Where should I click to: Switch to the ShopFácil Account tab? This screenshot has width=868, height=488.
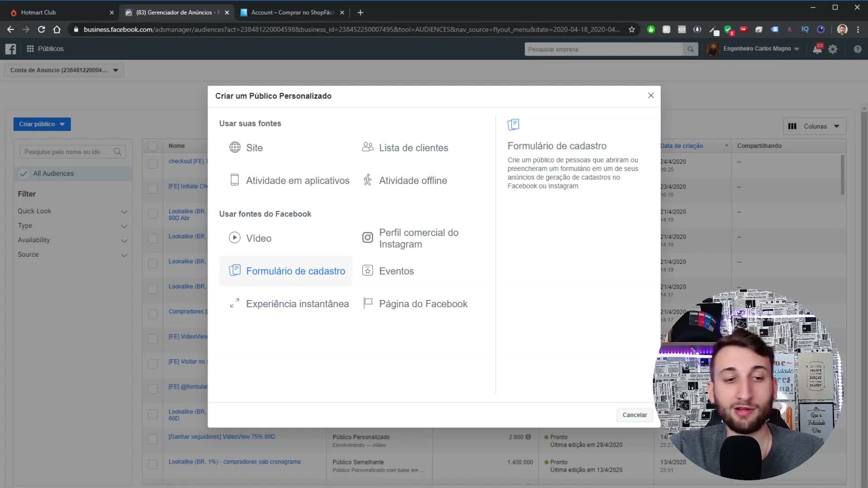click(x=292, y=13)
